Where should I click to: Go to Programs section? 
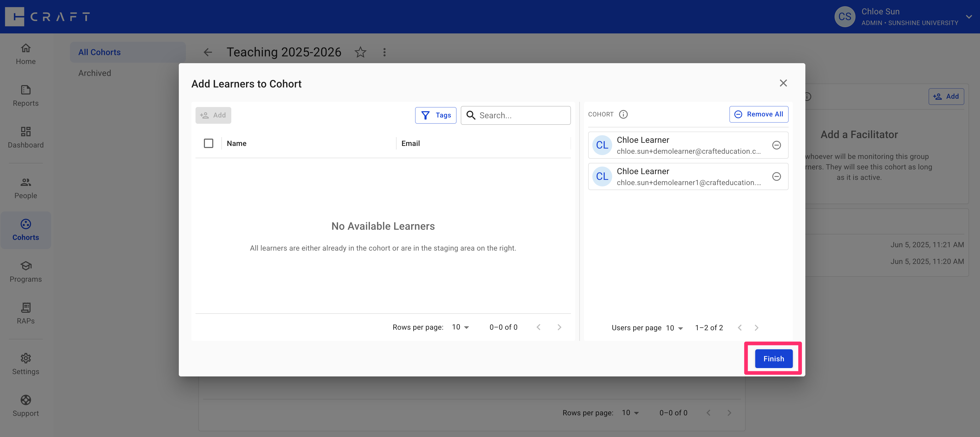26,271
